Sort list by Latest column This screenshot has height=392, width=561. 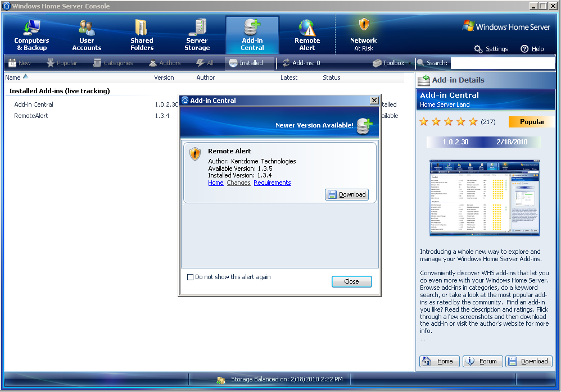pyautogui.click(x=289, y=78)
